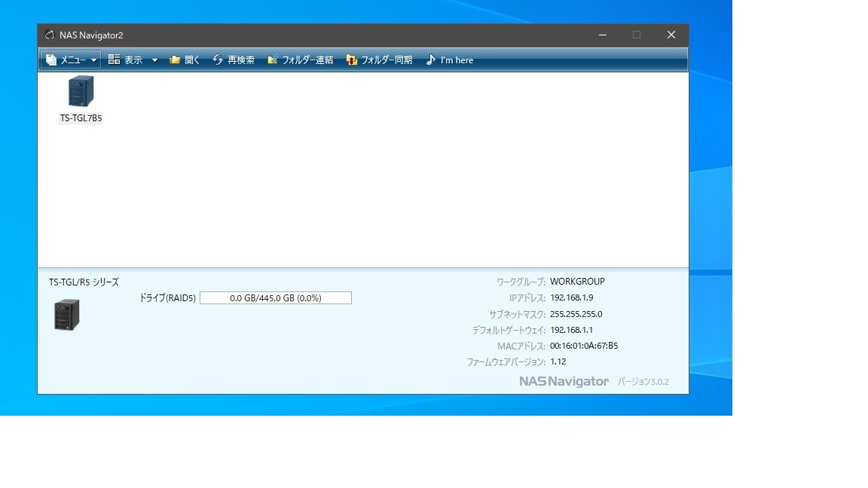The height and width of the screenshot is (488, 868).
Task: Click 再検索 to rescan devices
Action: [234, 59]
